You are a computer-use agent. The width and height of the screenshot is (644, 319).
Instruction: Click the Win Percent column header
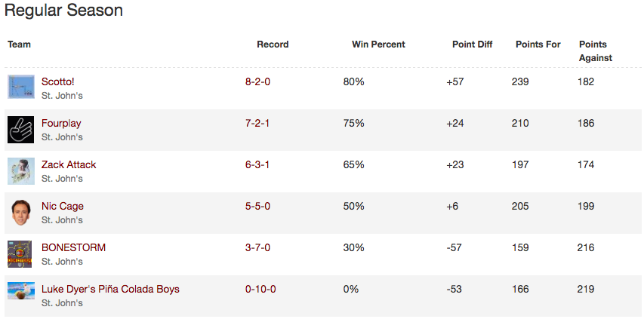coord(378,44)
